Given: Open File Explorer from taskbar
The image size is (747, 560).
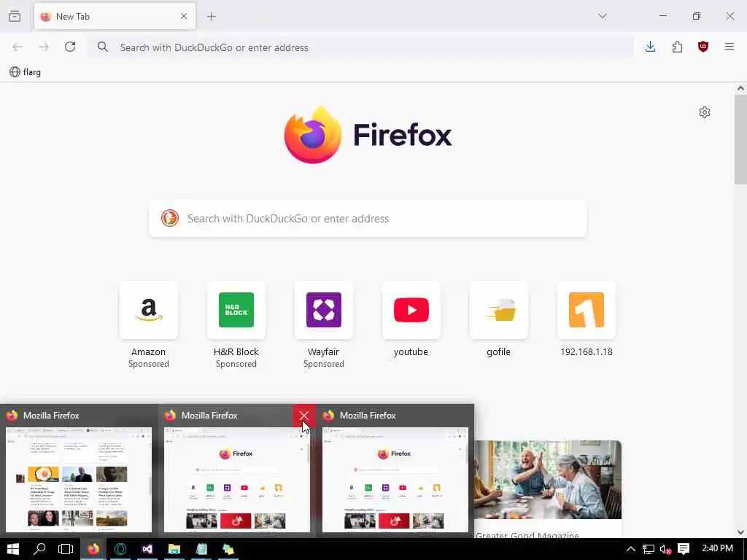Looking at the screenshot, I should coord(174,549).
